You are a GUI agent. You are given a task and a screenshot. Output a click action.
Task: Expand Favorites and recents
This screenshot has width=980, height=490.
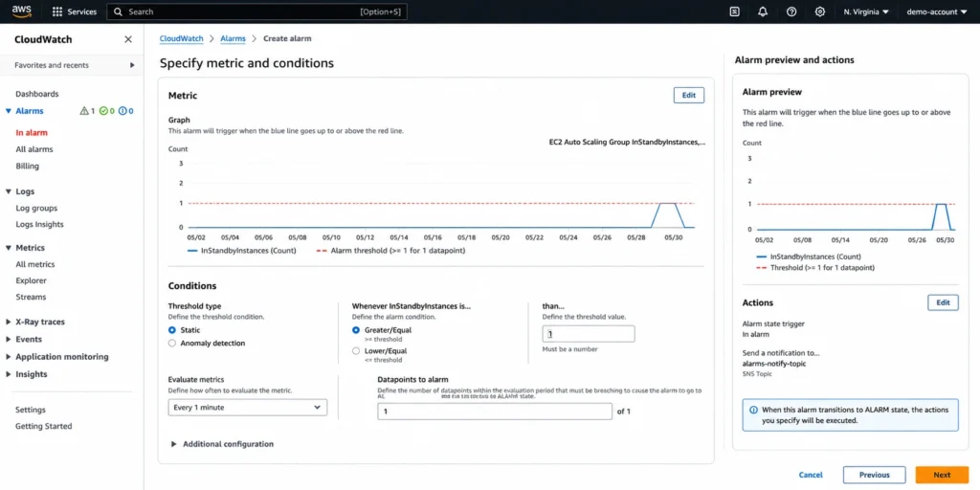(x=132, y=65)
